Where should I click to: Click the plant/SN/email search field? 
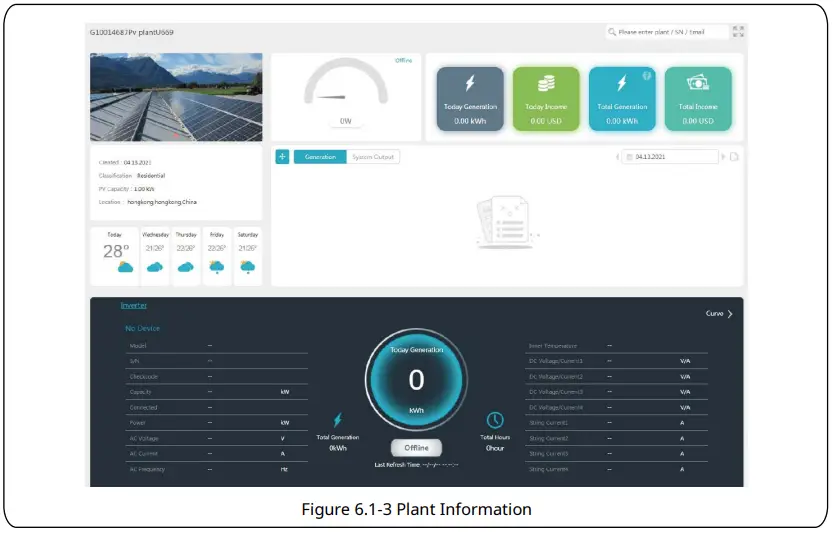pyautogui.click(x=667, y=32)
